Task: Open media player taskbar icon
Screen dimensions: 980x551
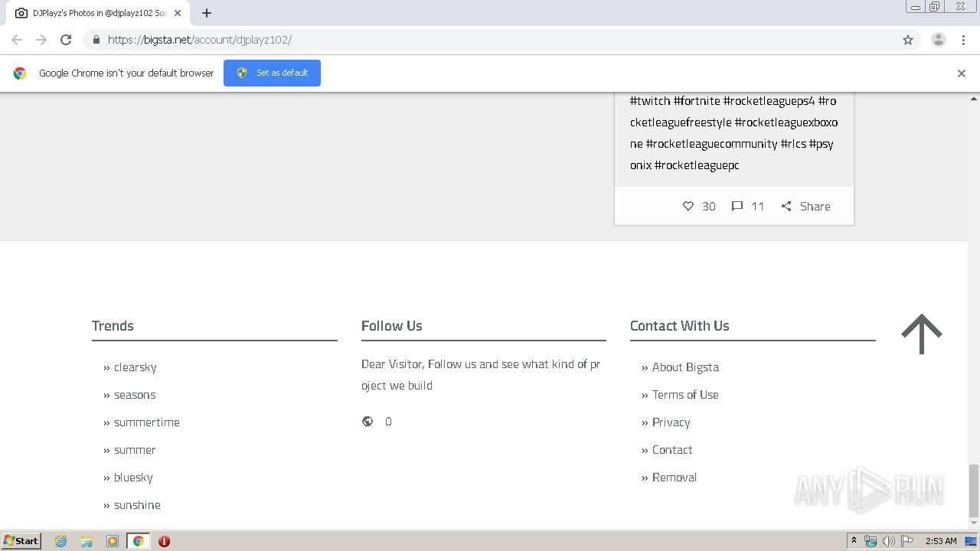Action: click(113, 541)
